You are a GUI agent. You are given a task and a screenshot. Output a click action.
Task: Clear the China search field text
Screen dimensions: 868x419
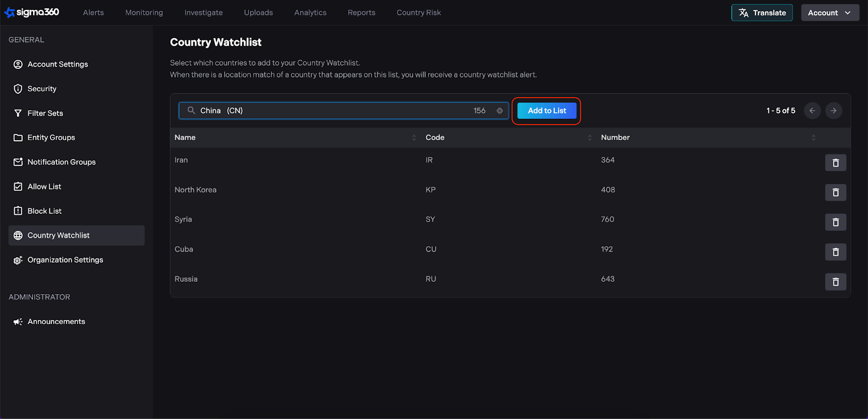click(x=500, y=111)
